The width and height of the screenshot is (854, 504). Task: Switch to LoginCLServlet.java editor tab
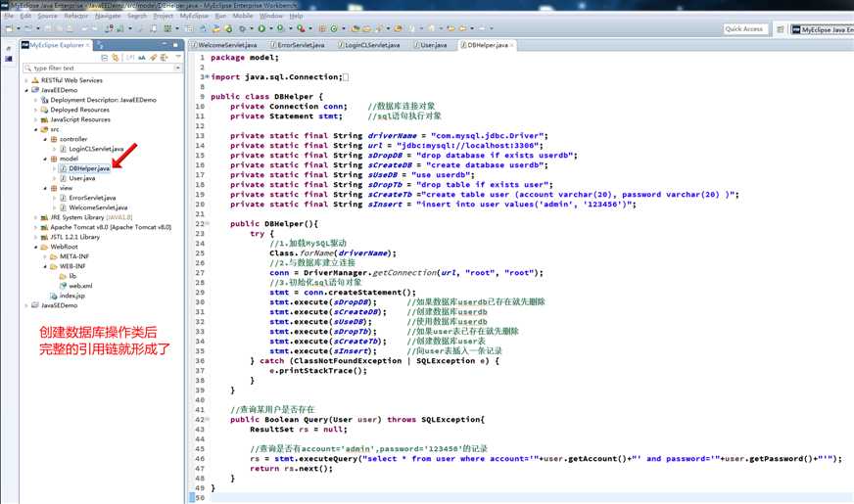(368, 45)
